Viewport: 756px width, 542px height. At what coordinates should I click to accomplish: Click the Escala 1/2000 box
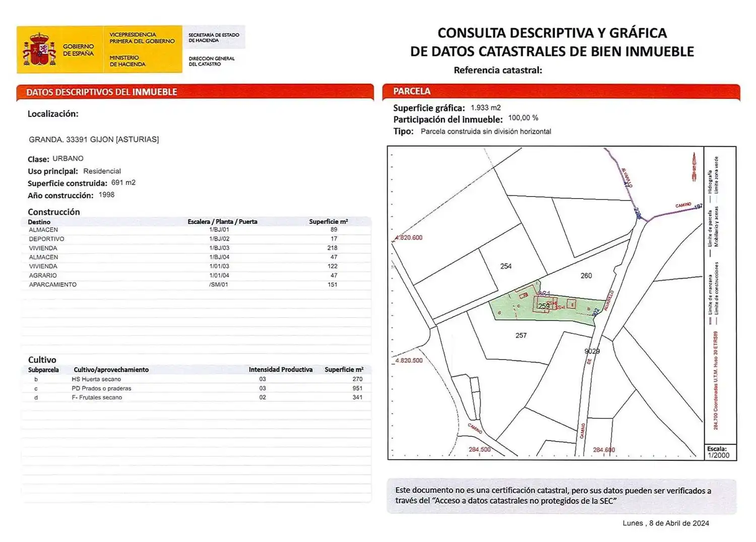(720, 452)
